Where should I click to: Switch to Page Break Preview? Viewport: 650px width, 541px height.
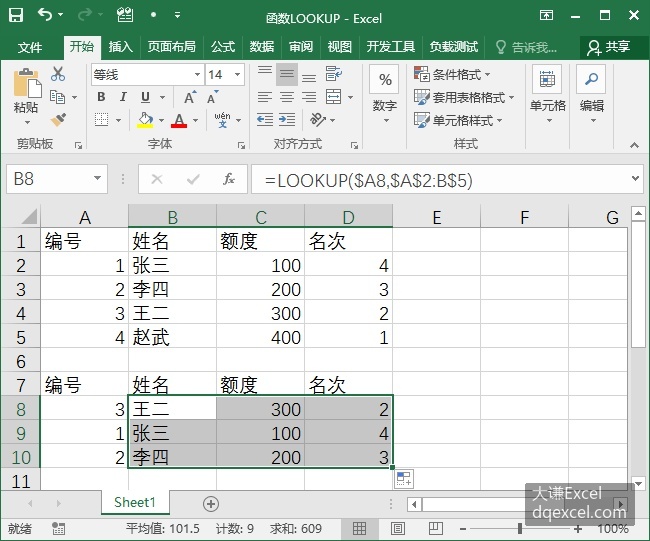coord(436,529)
